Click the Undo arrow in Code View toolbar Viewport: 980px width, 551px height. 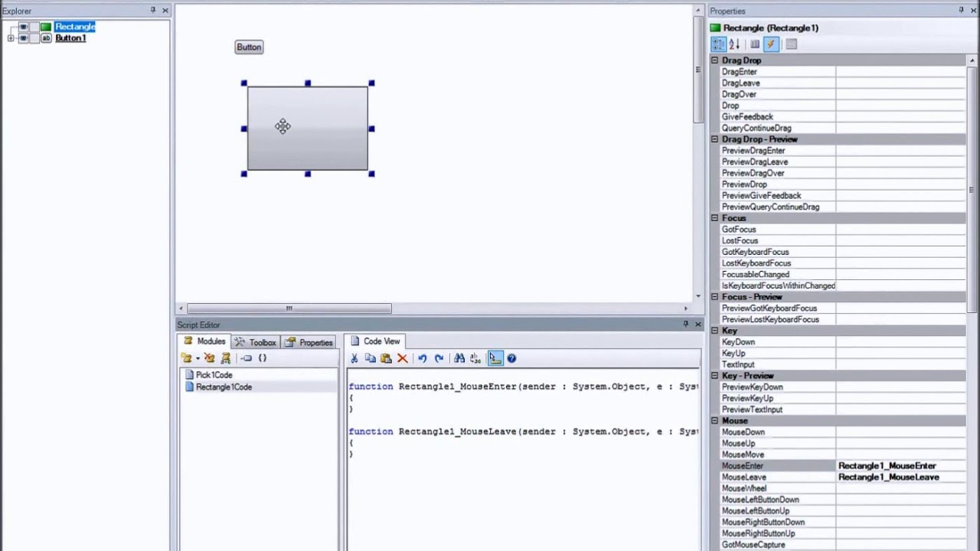coord(422,358)
